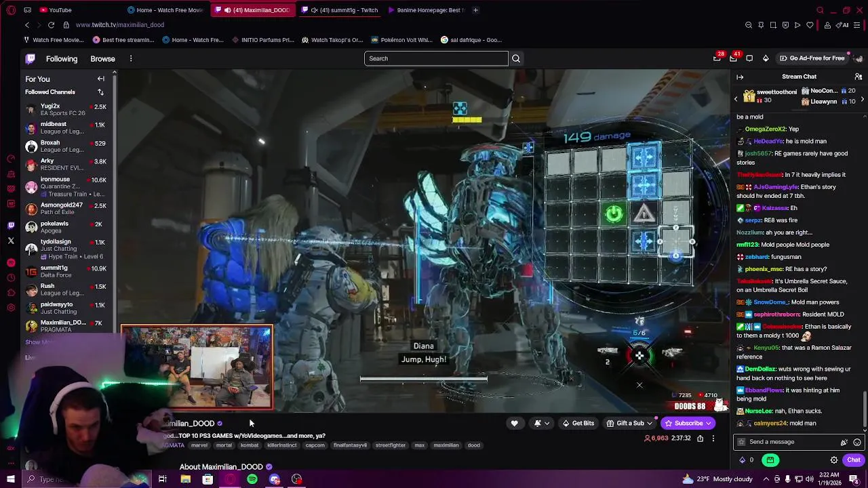Click the purple Chat send button
The height and width of the screenshot is (488, 868).
(853, 460)
